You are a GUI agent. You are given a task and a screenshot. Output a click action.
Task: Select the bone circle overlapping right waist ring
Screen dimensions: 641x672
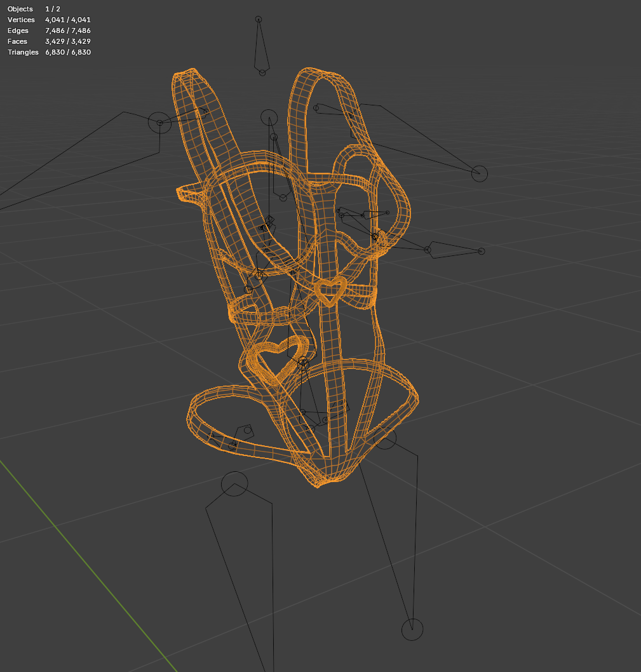(384, 438)
